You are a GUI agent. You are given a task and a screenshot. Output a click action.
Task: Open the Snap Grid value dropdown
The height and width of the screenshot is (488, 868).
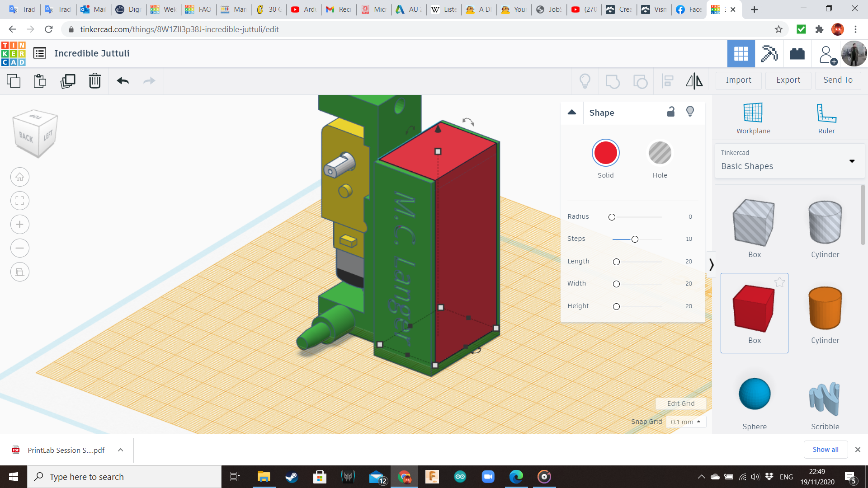686,422
